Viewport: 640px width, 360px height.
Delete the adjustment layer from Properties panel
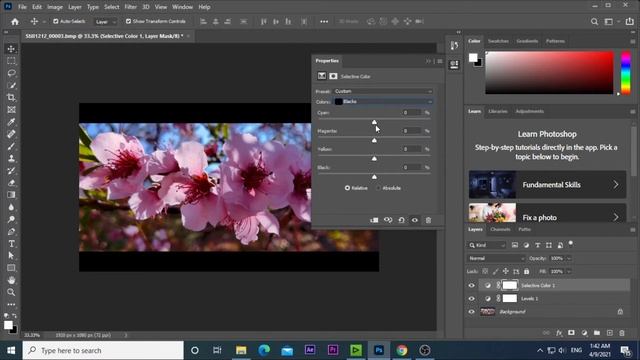pyautogui.click(x=428, y=220)
